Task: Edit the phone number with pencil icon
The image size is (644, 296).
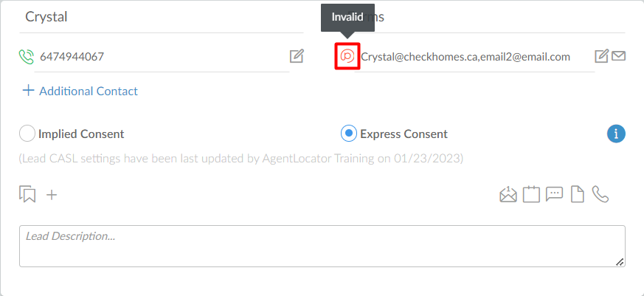Action: [297, 56]
